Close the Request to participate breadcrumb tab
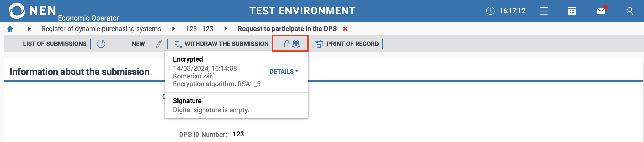The width and height of the screenshot is (644, 142). point(345,29)
